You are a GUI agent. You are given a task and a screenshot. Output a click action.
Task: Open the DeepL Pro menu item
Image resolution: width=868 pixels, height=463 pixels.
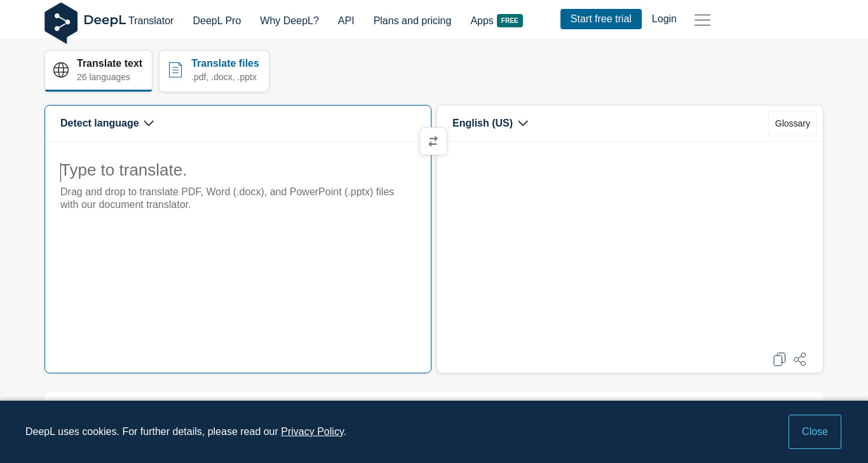(x=217, y=20)
